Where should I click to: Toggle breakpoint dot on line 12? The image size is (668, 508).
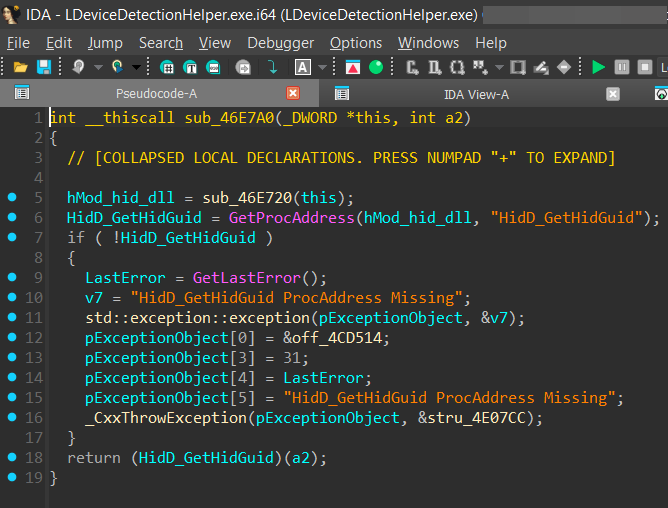tap(12, 337)
